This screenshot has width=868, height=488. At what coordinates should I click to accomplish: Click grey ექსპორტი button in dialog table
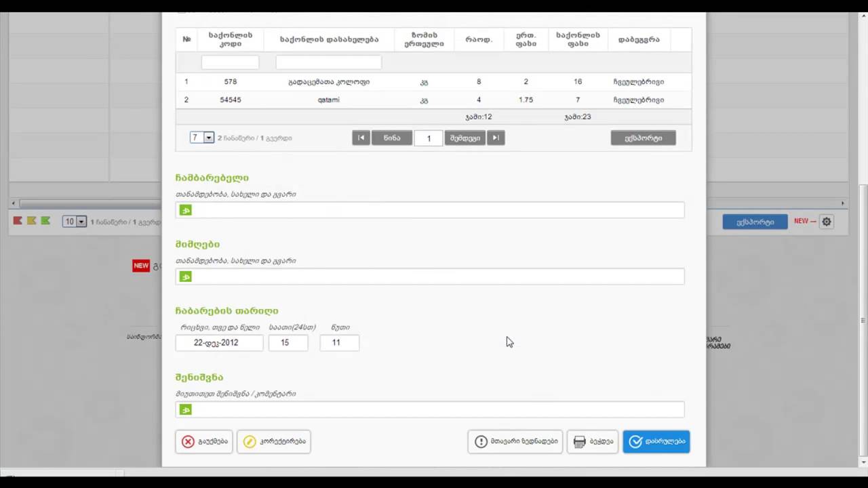click(643, 138)
